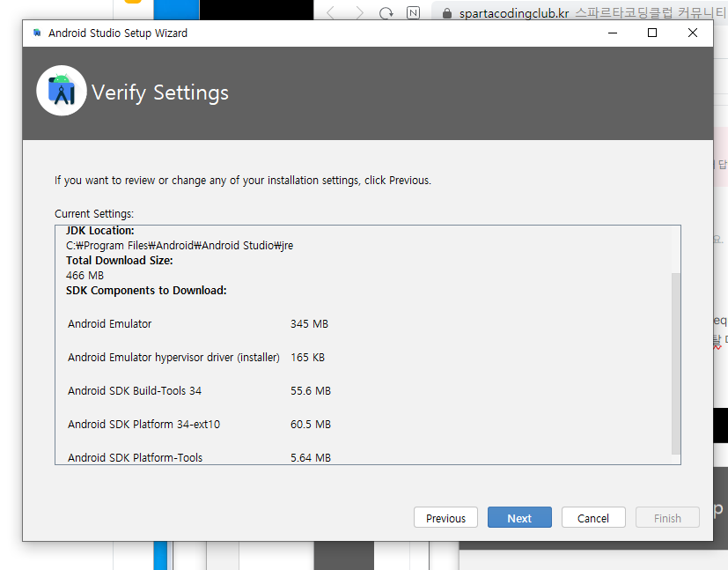The width and height of the screenshot is (728, 570).
Task: Click the 5.64 MB size value
Action: pyautogui.click(x=311, y=457)
